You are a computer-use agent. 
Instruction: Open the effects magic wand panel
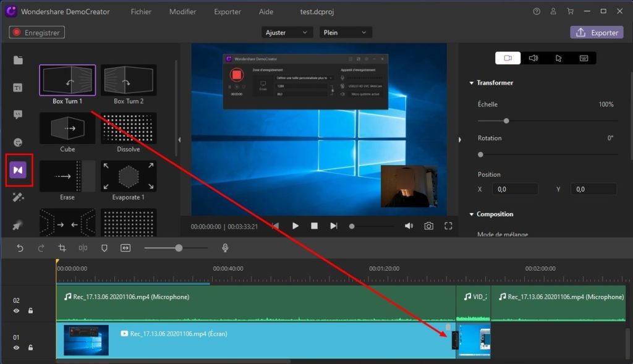[x=18, y=197]
